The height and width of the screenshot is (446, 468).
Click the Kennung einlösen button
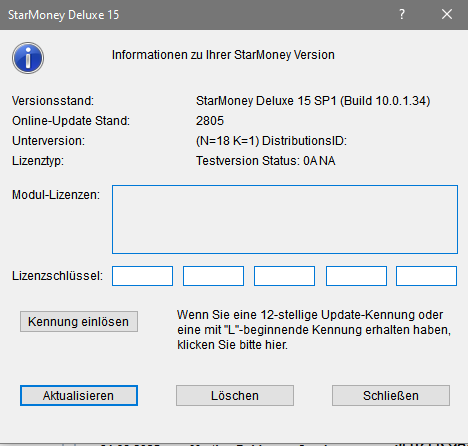(79, 322)
